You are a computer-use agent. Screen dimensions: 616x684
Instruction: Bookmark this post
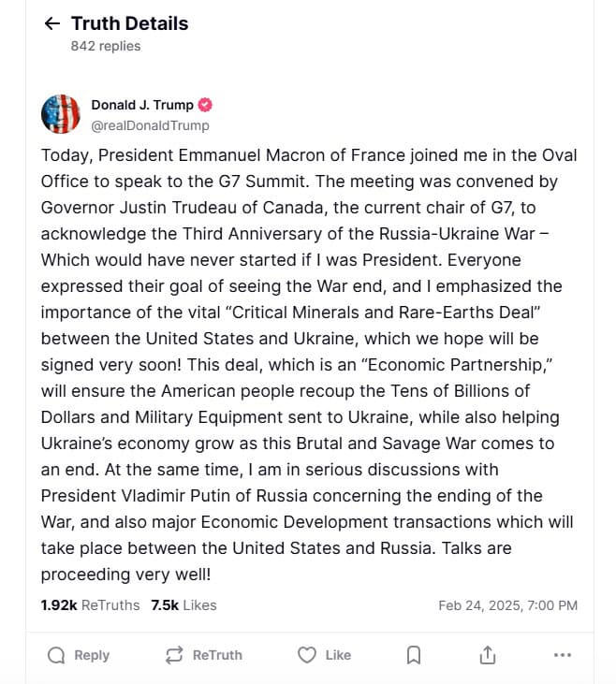tap(414, 655)
